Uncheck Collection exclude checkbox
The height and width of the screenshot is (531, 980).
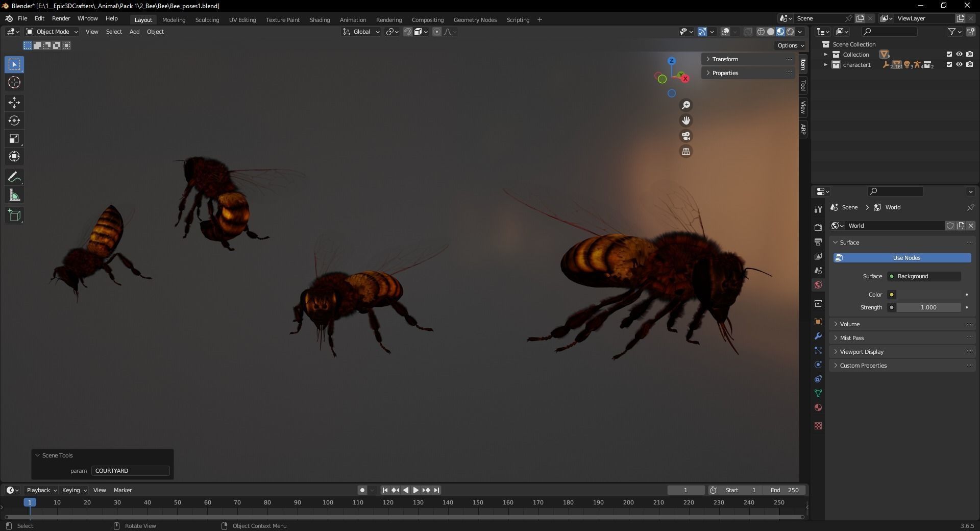[949, 54]
